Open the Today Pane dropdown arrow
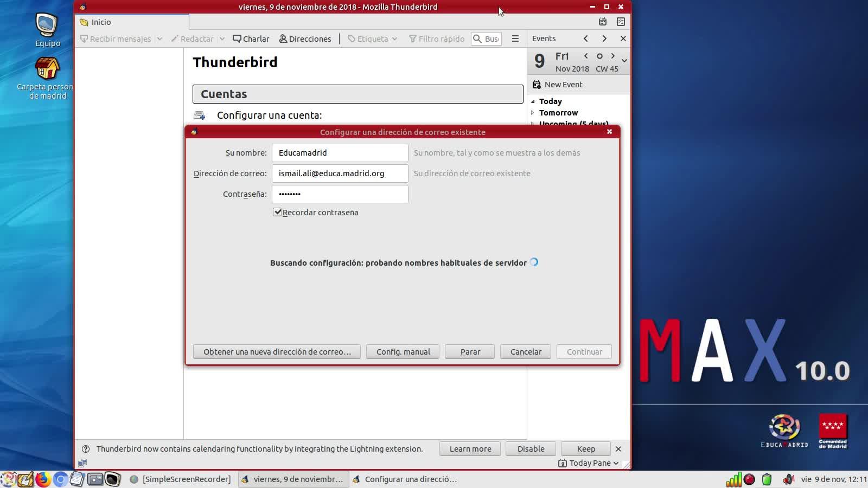The height and width of the screenshot is (488, 868). point(616,463)
